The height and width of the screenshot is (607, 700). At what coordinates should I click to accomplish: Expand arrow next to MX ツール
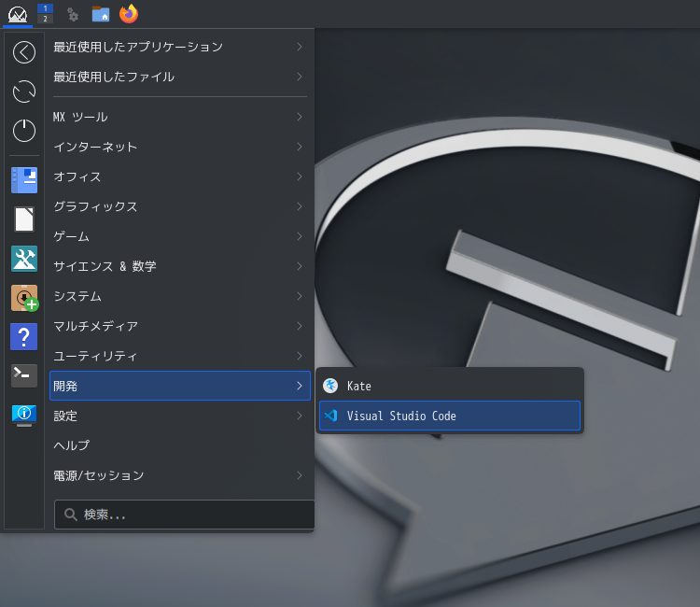300,117
